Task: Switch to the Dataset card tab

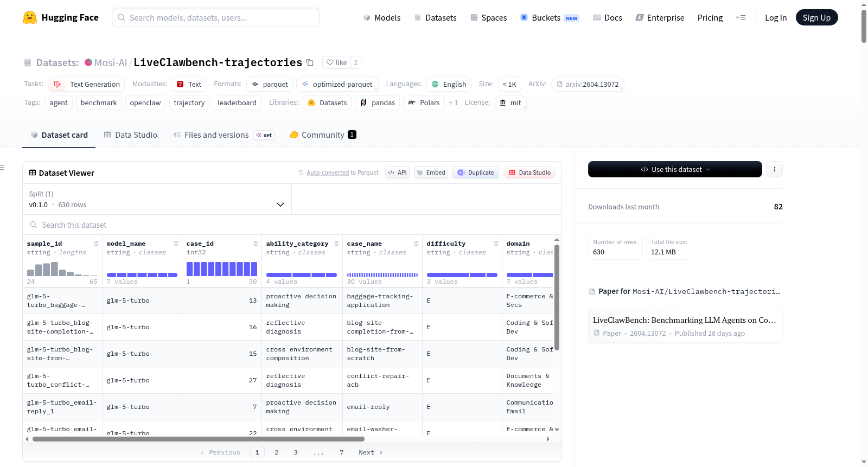Action: [59, 135]
